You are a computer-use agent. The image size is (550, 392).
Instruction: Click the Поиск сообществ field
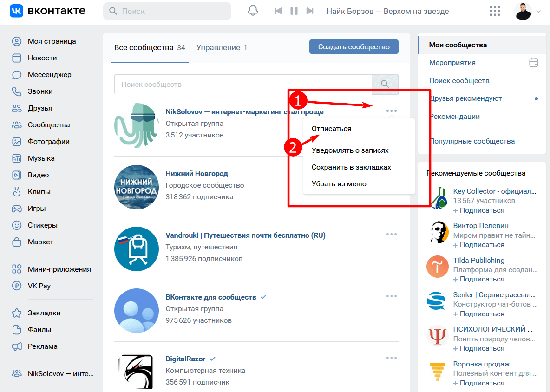[243, 85]
